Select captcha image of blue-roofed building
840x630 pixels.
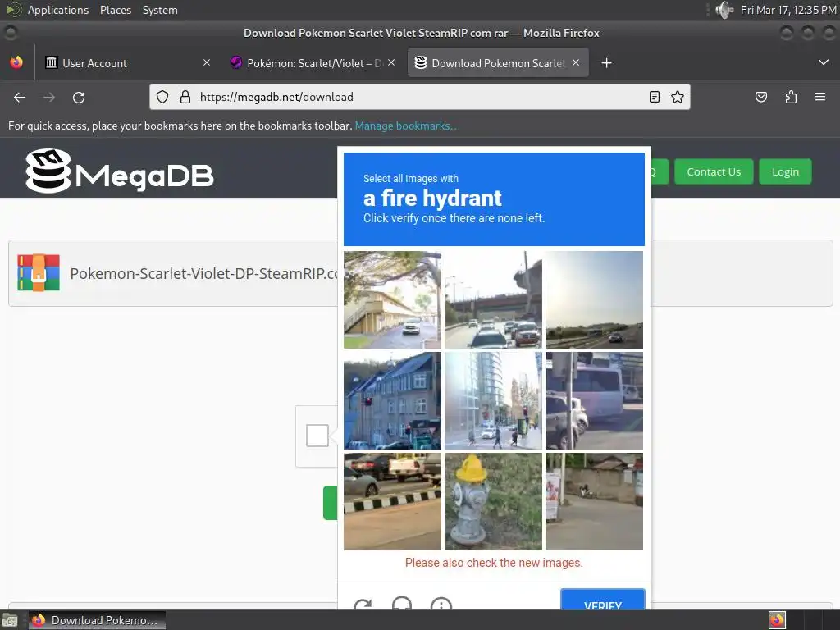coord(392,400)
